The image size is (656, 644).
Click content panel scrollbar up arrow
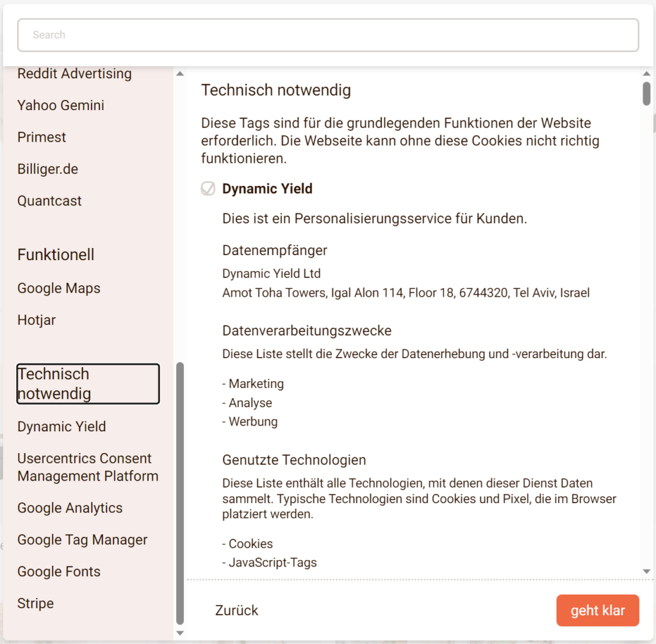click(x=646, y=74)
